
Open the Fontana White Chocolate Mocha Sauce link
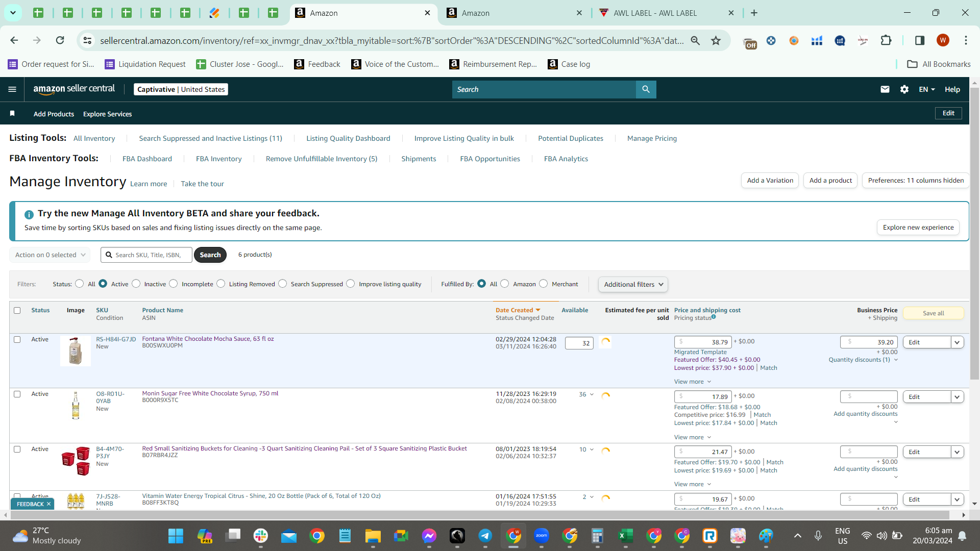[208, 339]
